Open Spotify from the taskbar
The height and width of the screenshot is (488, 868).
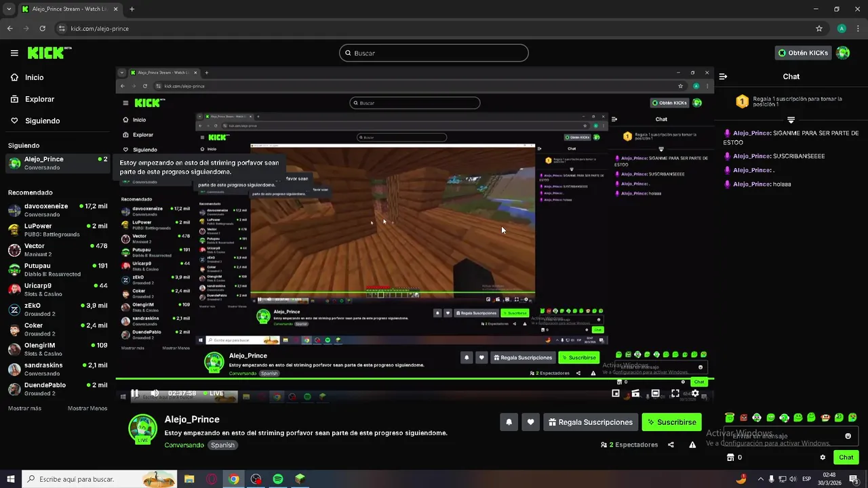(x=278, y=479)
